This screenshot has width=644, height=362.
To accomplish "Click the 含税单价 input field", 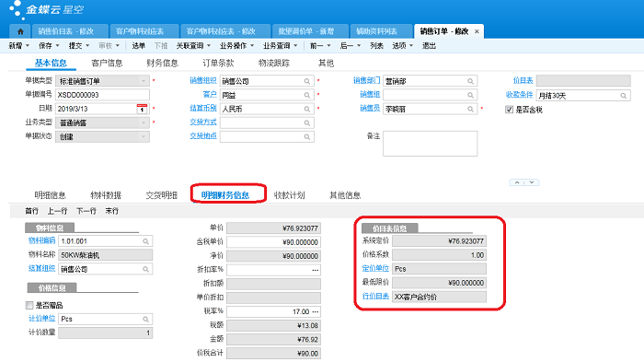I will [x=273, y=242].
